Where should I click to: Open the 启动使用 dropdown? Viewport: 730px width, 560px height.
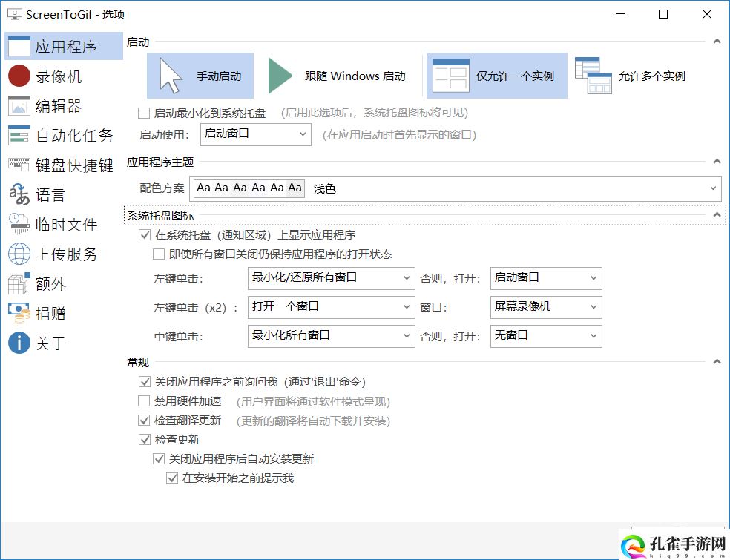pyautogui.click(x=255, y=134)
